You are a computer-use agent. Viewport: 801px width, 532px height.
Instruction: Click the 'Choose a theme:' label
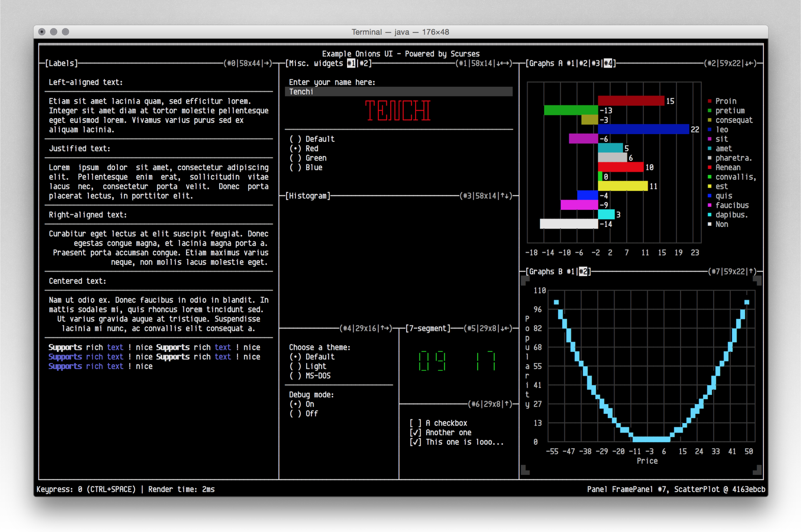click(320, 348)
